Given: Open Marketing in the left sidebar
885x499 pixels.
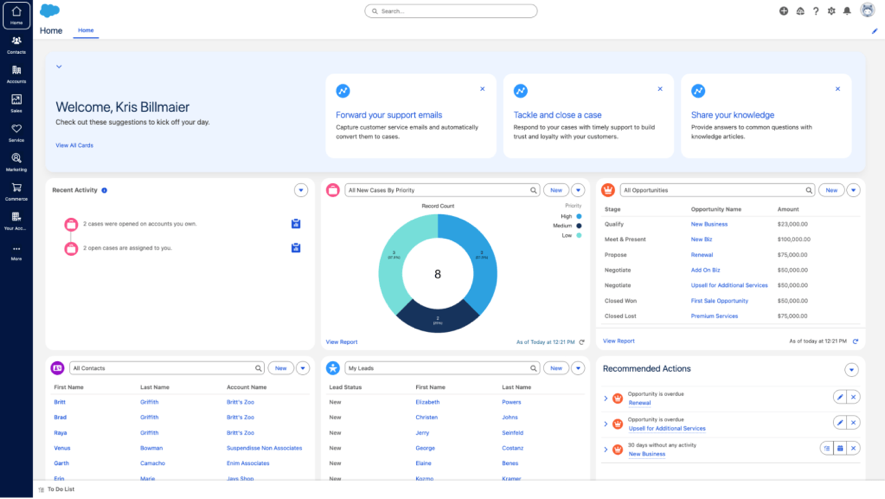Looking at the screenshot, I should [16, 162].
